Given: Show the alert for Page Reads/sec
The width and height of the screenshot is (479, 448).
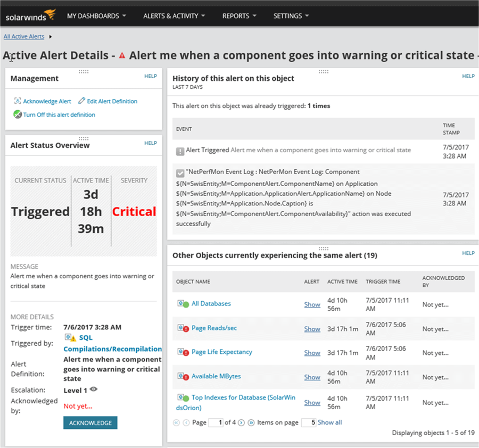Looking at the screenshot, I should [x=312, y=329].
